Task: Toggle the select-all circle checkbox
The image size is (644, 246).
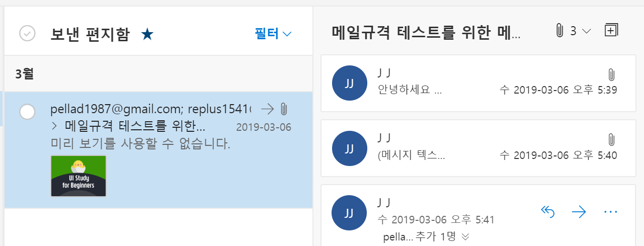Action: [27, 34]
